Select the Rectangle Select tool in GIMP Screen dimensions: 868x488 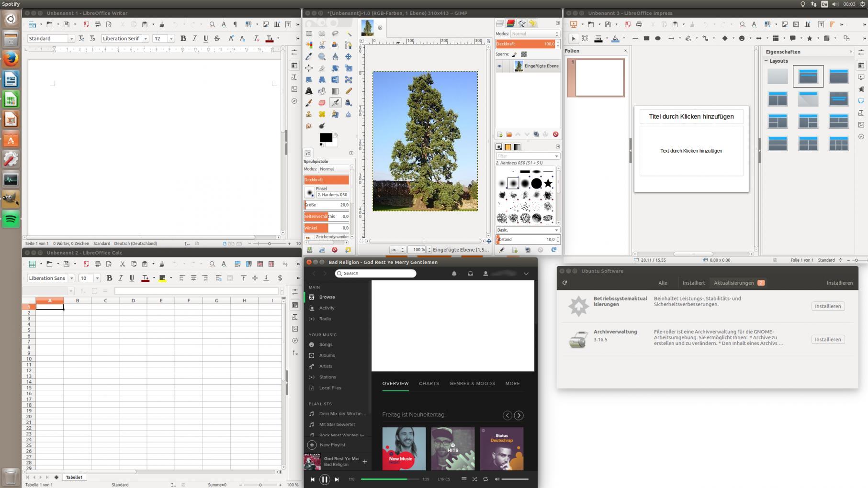[309, 33]
